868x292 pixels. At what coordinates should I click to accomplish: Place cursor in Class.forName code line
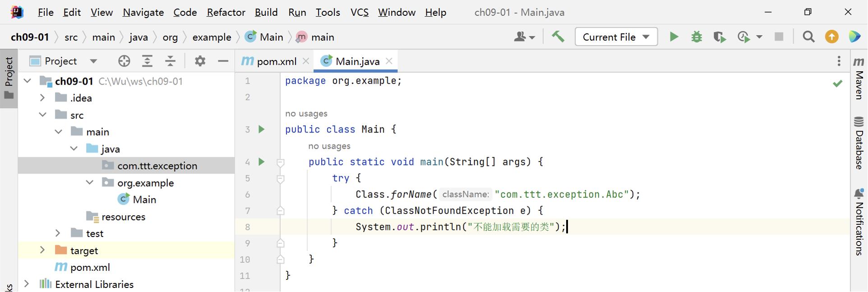coord(498,194)
